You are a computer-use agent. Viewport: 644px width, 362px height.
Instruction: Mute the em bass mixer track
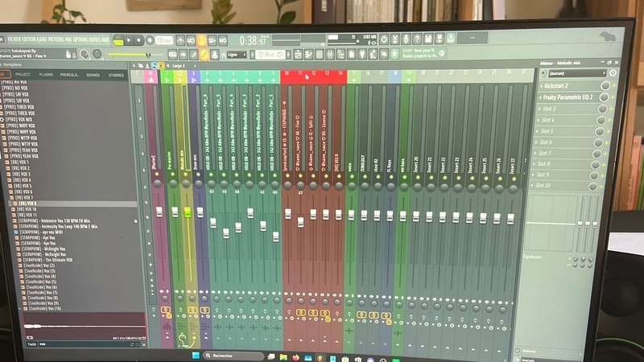pos(405,177)
